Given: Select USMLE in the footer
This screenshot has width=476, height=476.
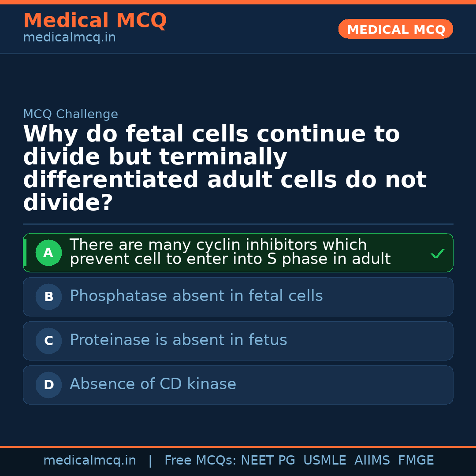Looking at the screenshot, I should (x=325, y=461).
